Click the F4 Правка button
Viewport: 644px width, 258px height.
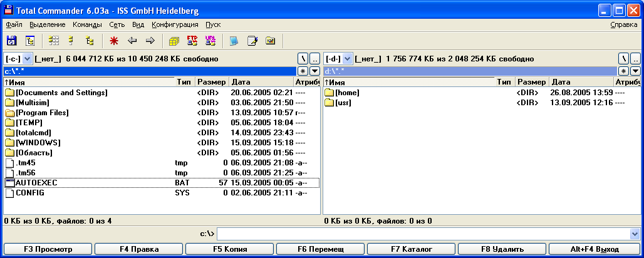pyautogui.click(x=139, y=249)
